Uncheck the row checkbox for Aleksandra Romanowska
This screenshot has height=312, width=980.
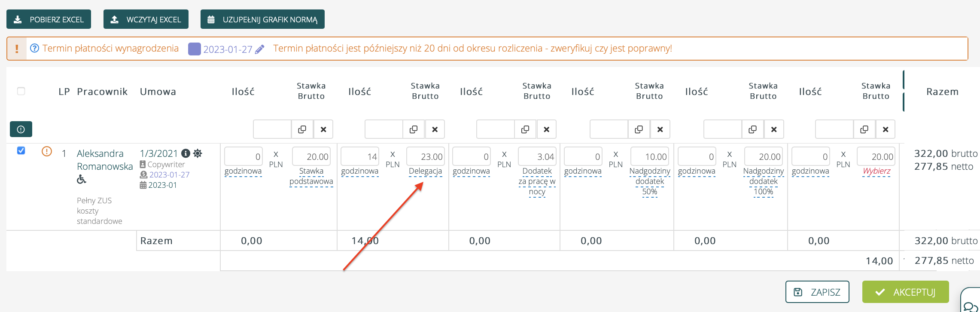click(x=21, y=150)
